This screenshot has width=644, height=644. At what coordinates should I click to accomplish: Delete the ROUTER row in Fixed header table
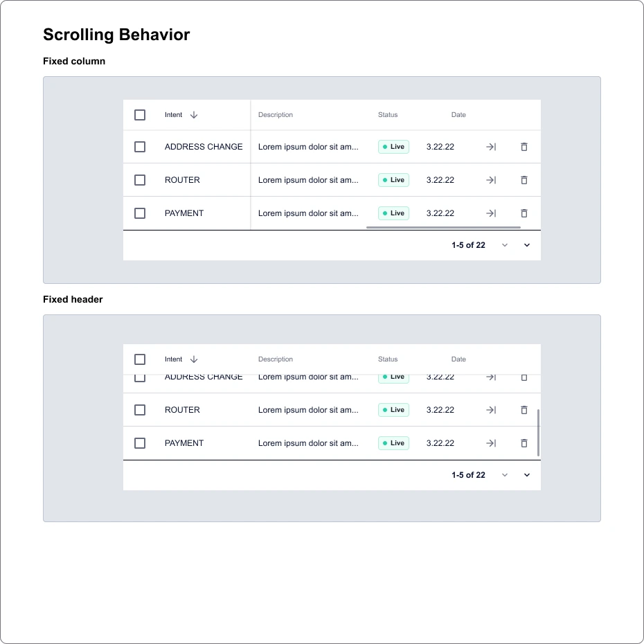click(x=524, y=410)
